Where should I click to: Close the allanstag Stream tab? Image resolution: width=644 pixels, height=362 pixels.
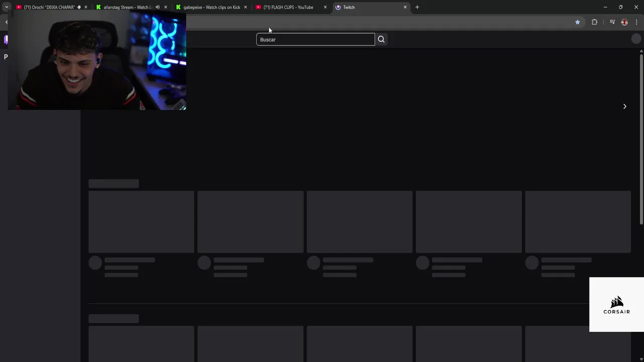(166, 7)
